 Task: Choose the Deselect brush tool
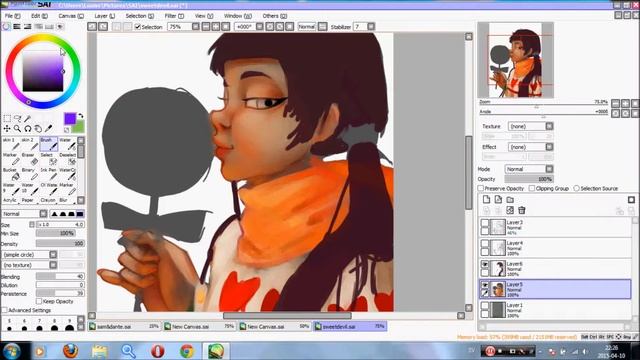pos(67,160)
